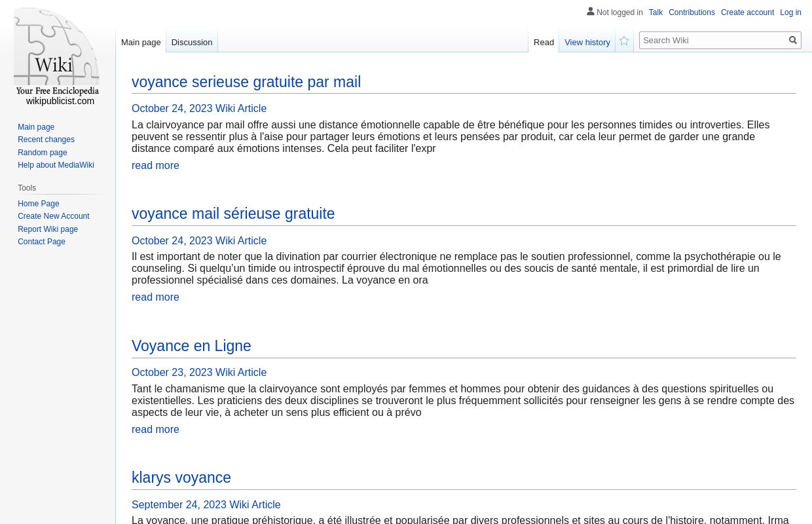The width and height of the screenshot is (812, 524).
Task: Open the voyance serieuse gratuite par mail article
Action: 246,82
